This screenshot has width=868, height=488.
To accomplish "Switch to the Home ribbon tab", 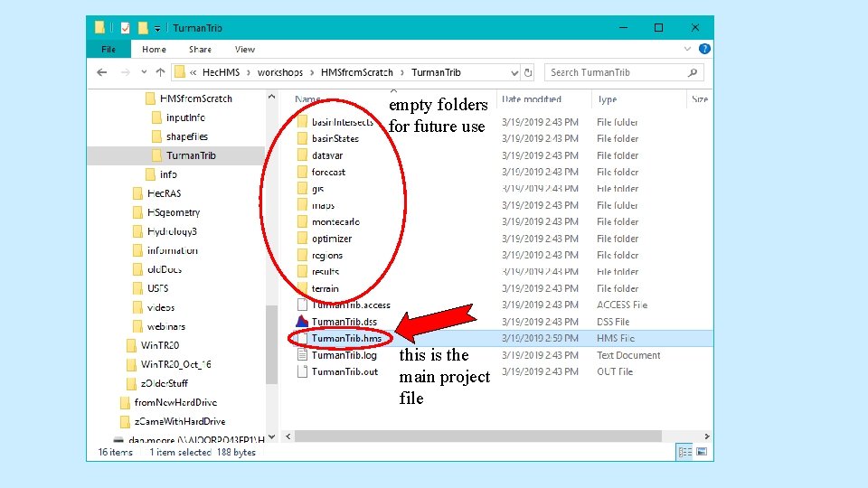I will pos(154,49).
